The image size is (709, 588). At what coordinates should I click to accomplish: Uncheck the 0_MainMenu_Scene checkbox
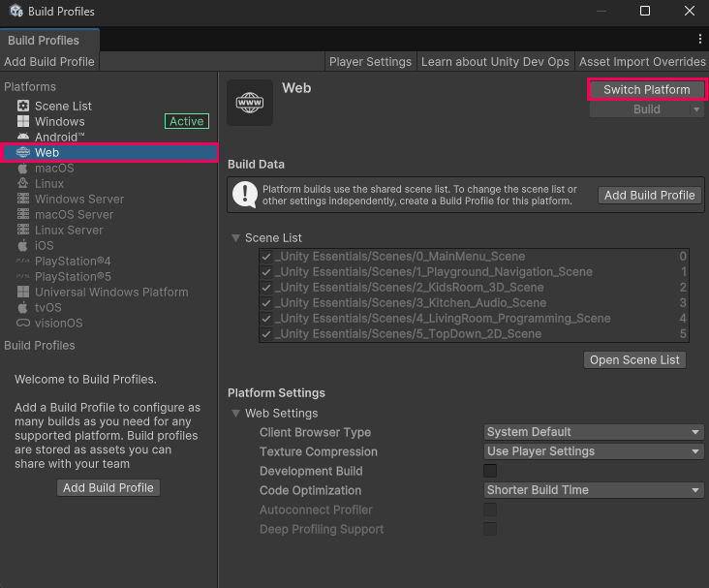tap(266, 257)
